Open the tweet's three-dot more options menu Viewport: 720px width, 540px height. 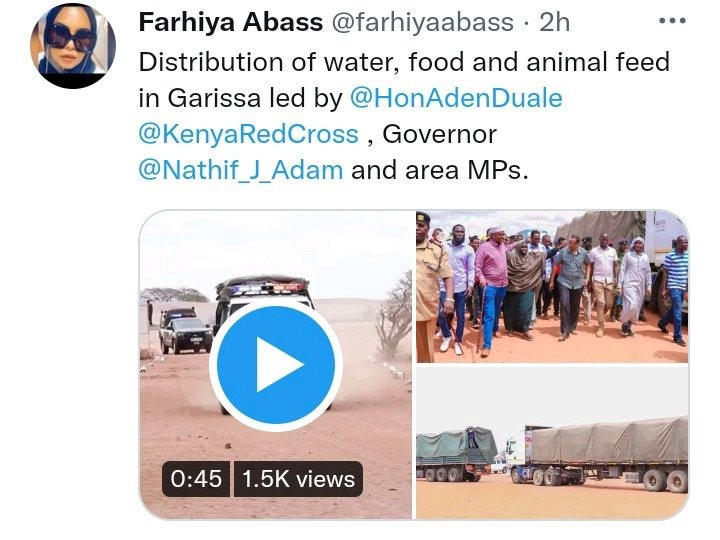coord(672,21)
